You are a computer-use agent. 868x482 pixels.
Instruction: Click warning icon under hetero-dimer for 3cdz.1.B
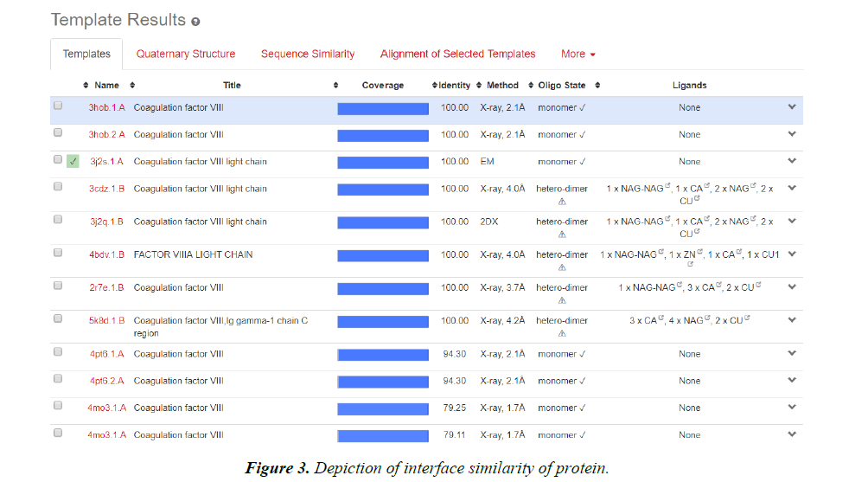click(562, 201)
